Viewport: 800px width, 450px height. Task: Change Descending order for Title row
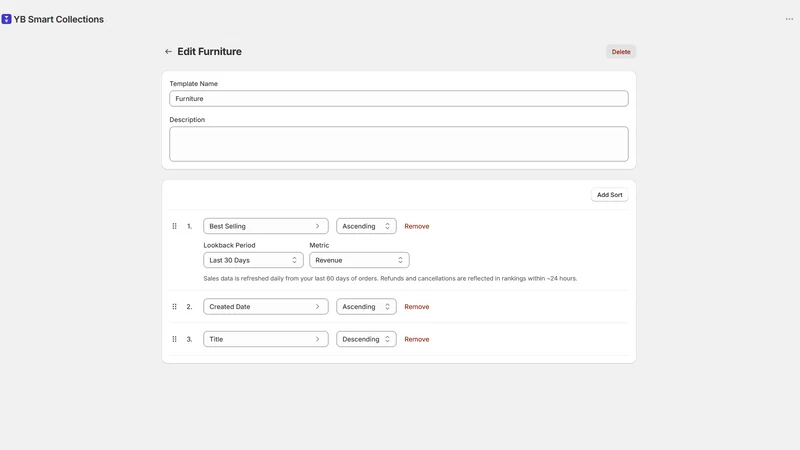(366, 339)
